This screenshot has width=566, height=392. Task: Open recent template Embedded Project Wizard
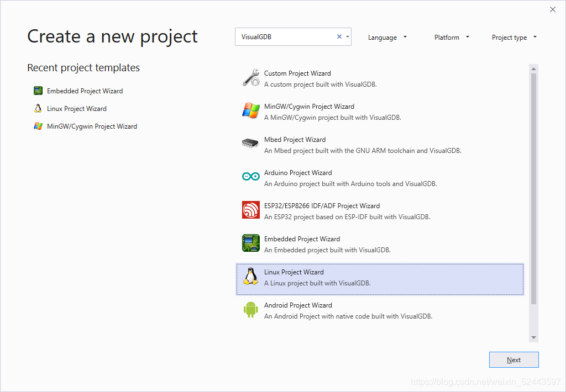85,91
